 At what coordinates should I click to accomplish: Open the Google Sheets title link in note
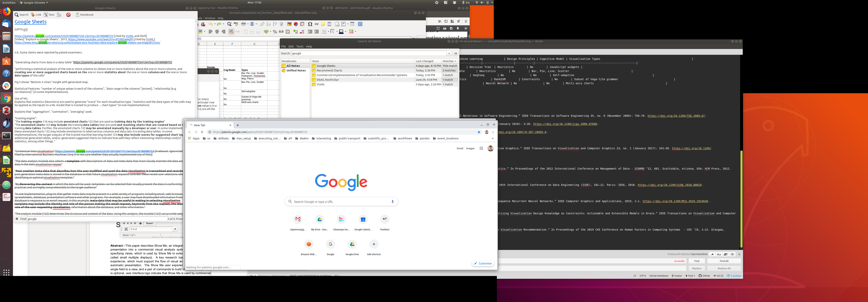pos(30,22)
